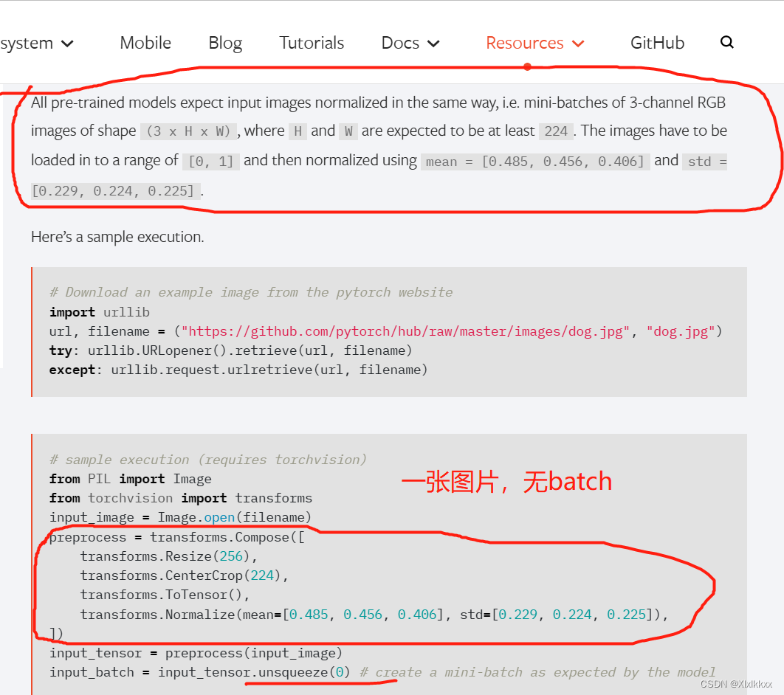
Task: Click the red dot below Resources
Action: (x=527, y=66)
